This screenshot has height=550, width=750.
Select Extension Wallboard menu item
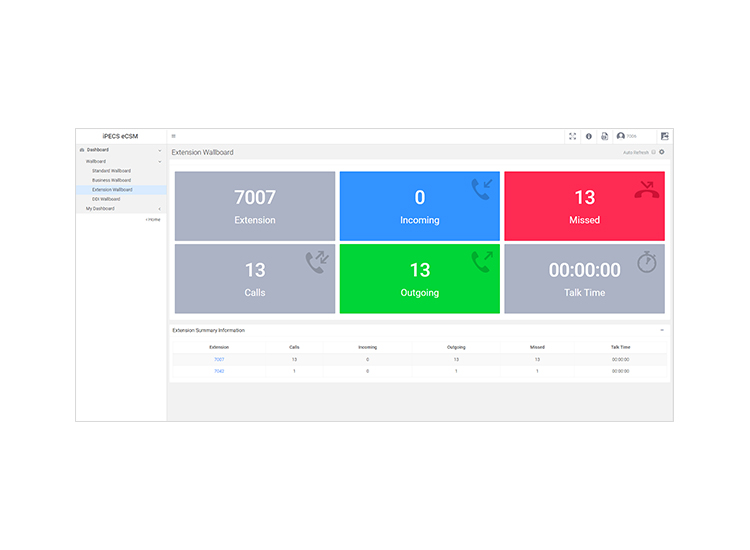click(x=121, y=190)
